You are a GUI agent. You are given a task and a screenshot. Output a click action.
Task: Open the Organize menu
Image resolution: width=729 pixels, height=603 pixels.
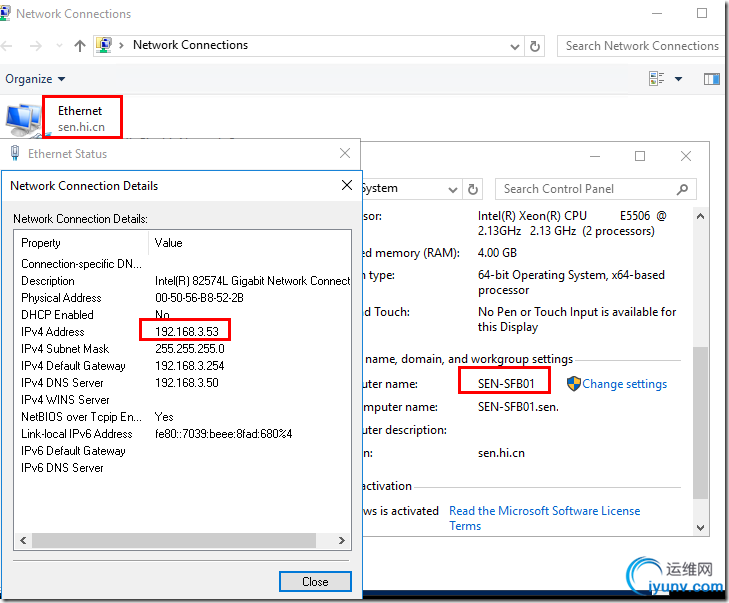tap(35, 79)
